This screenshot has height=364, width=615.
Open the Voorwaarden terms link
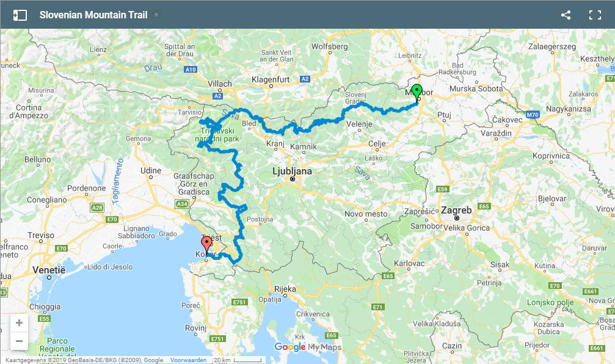click(188, 360)
